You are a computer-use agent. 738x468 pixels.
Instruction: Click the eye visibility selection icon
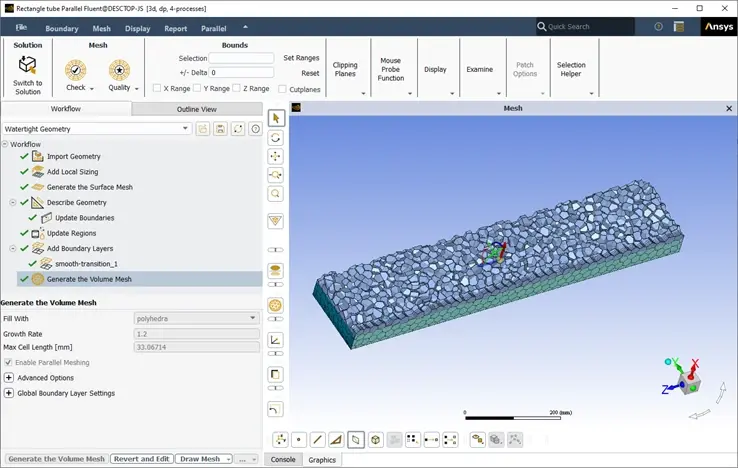tap(478, 440)
